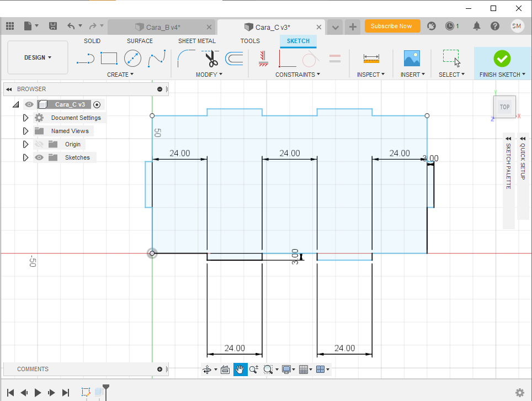The height and width of the screenshot is (401, 532).
Task: Open the CREATE dropdown menu
Action: coord(120,75)
